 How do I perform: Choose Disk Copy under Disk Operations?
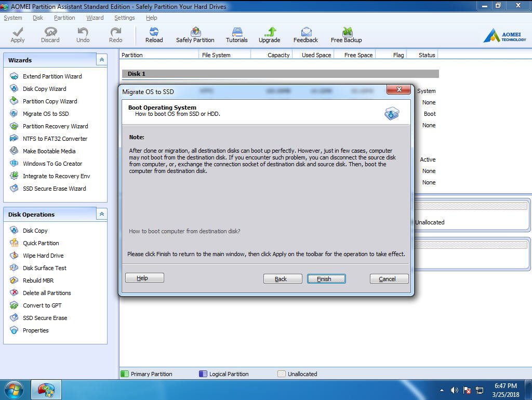point(35,231)
